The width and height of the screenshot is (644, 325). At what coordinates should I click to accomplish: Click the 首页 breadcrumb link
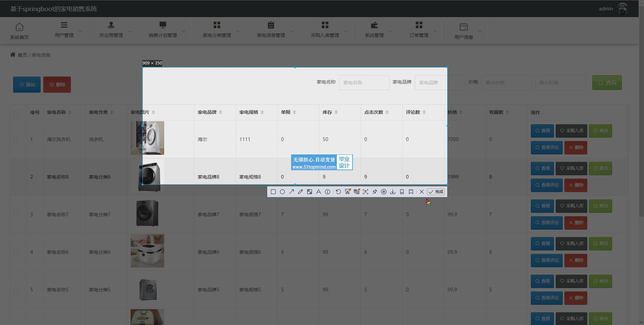coord(22,55)
